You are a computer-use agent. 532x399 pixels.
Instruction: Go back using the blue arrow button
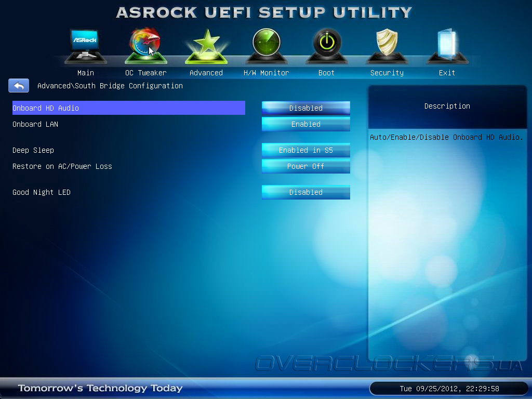click(19, 86)
